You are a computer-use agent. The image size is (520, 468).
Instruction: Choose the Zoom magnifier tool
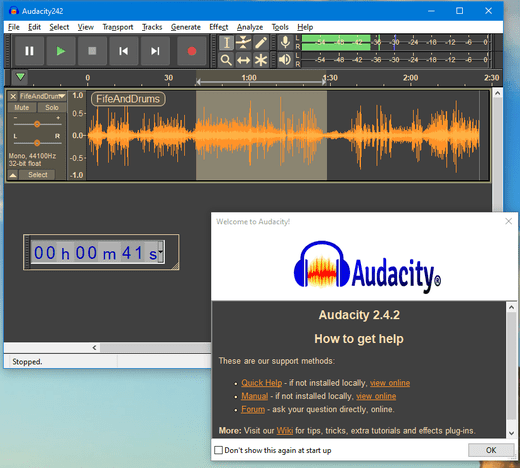227,60
